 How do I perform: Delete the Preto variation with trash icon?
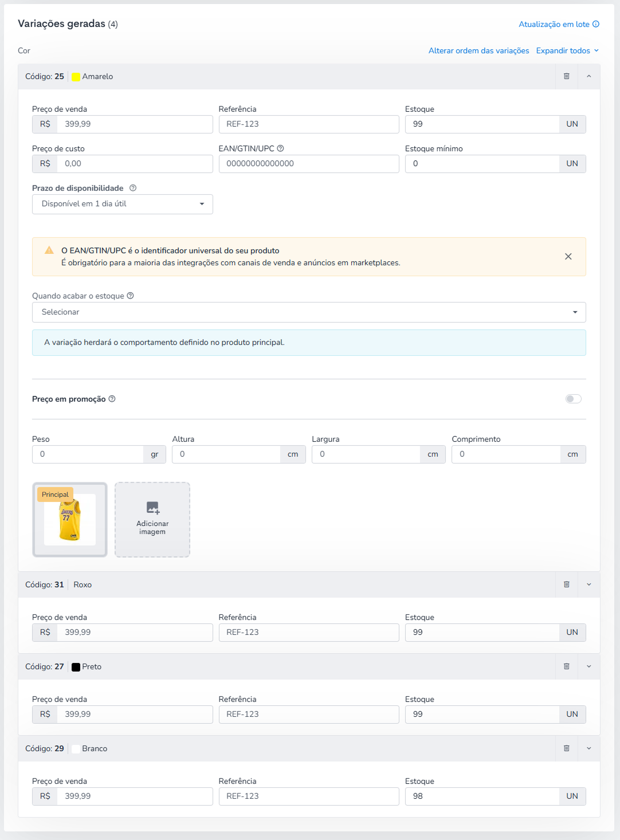click(x=567, y=666)
